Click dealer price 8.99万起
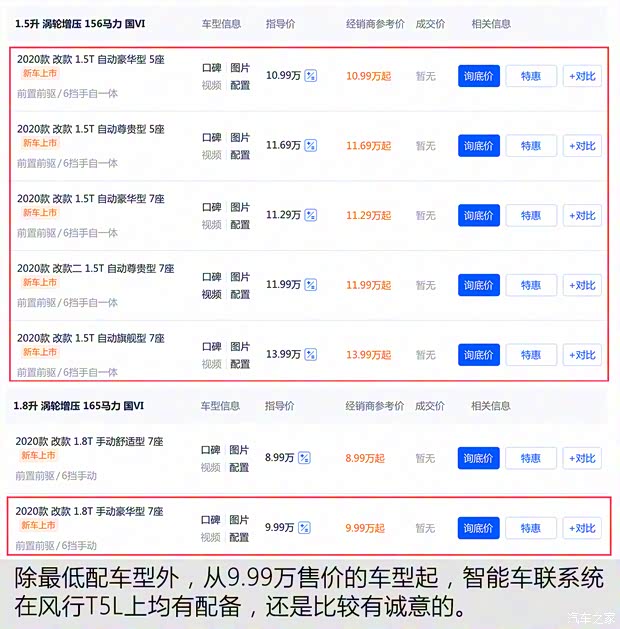The height and width of the screenshot is (629, 620). (365, 458)
